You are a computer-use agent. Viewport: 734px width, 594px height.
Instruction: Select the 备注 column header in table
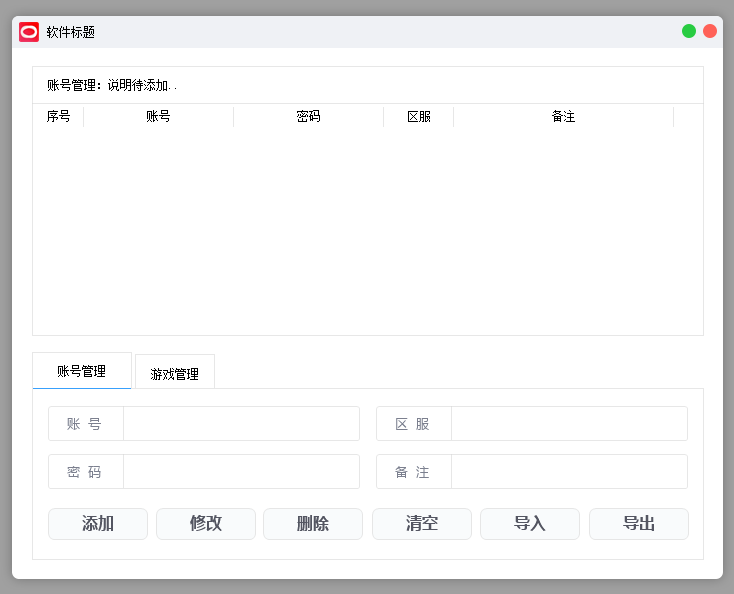(x=563, y=117)
